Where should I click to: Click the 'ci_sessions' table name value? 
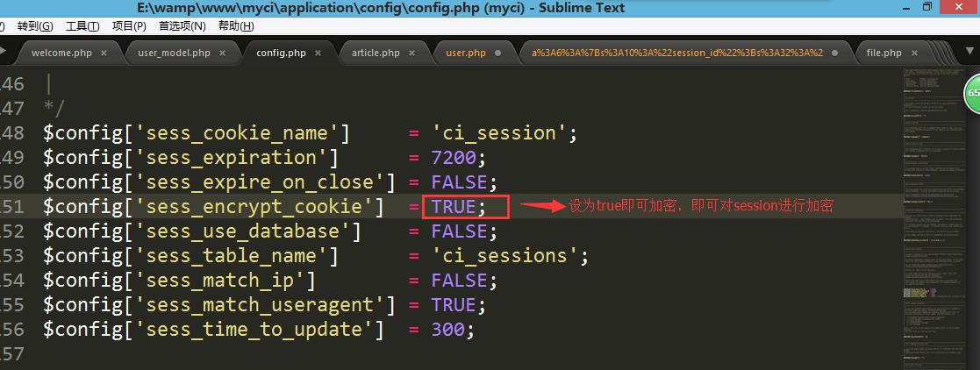(x=504, y=256)
